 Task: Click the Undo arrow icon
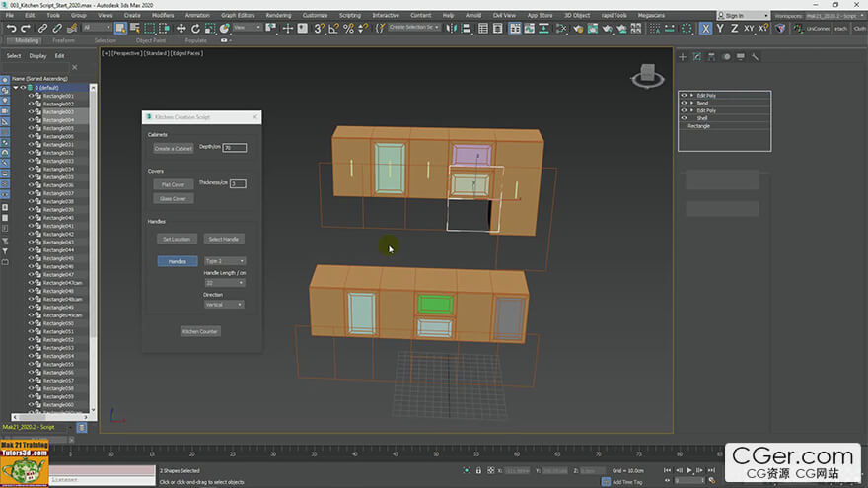(x=11, y=28)
